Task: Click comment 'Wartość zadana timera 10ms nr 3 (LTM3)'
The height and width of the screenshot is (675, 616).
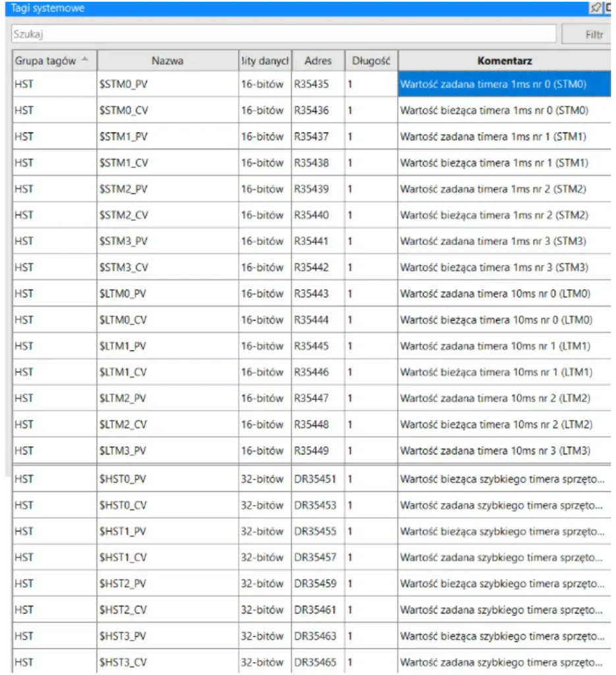Action: tap(495, 451)
